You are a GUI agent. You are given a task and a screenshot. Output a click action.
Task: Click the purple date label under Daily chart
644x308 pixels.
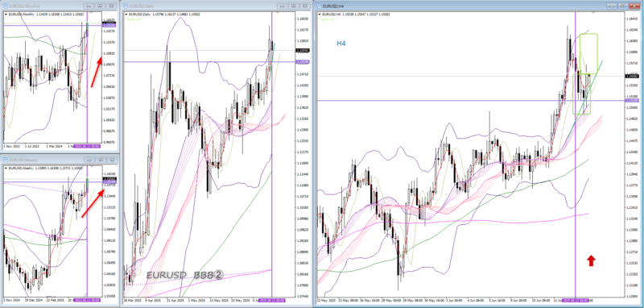click(x=272, y=300)
